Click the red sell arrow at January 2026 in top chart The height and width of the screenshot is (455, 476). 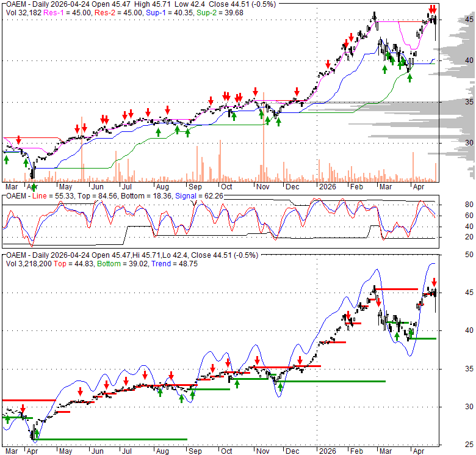(x=328, y=64)
